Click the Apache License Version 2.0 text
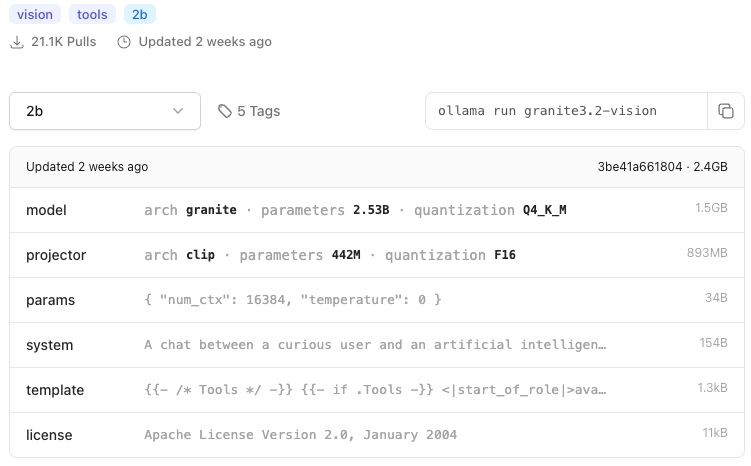 coord(300,435)
